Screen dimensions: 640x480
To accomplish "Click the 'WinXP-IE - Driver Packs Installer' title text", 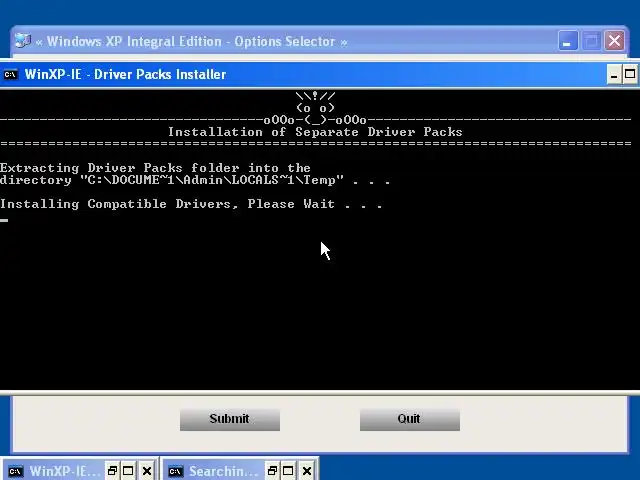I will [x=125, y=74].
